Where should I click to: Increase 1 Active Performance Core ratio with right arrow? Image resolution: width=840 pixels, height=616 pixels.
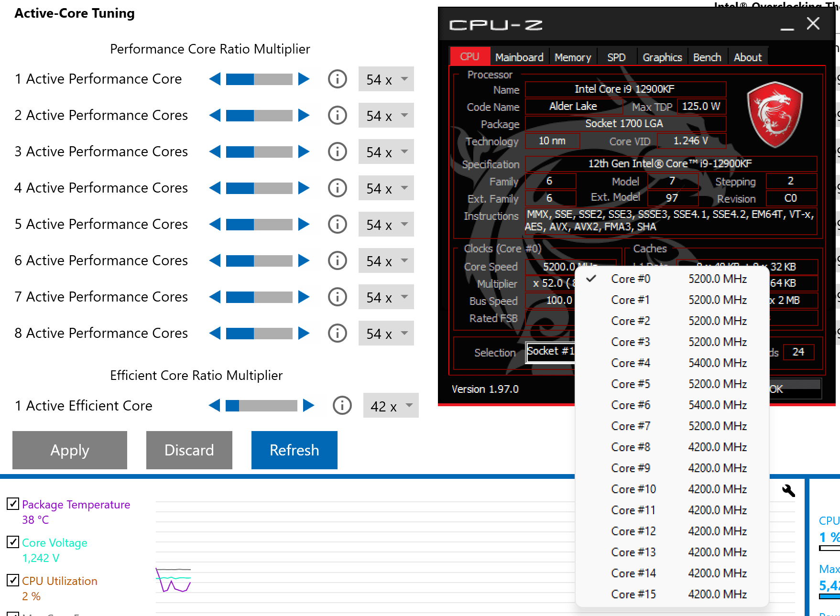click(304, 79)
